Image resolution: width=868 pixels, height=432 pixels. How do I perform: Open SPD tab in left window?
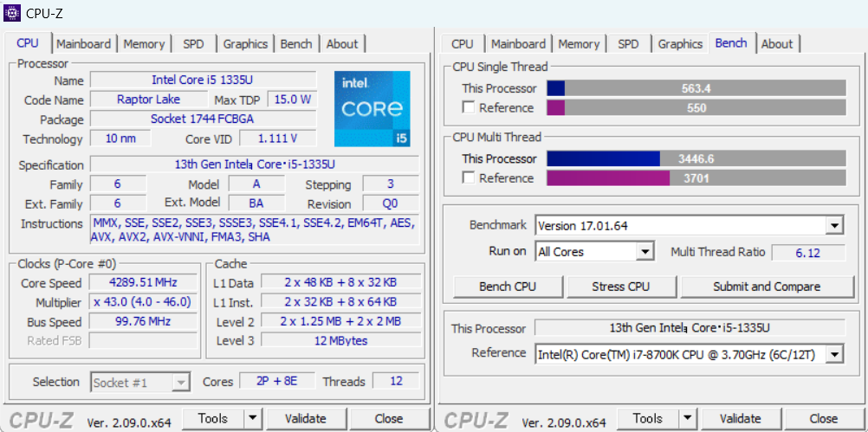coord(193,44)
